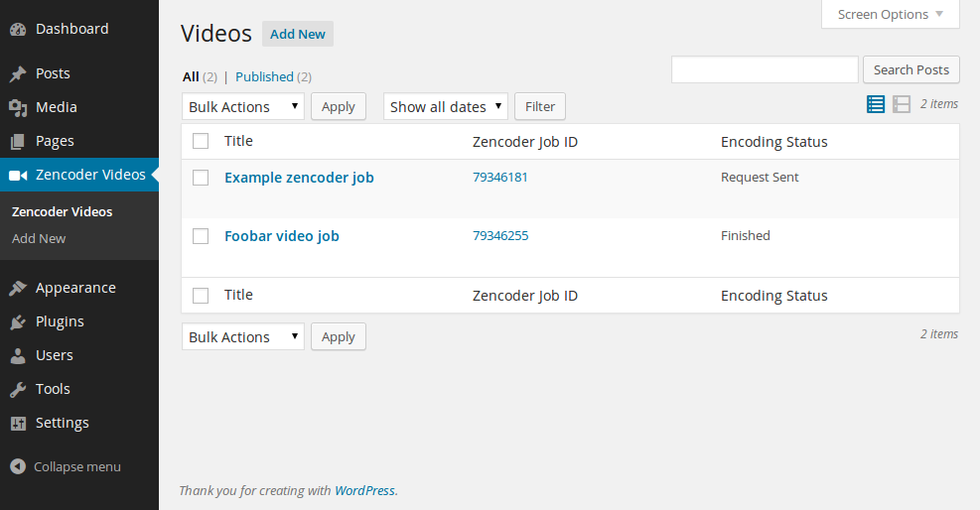The width and height of the screenshot is (980, 510).
Task: Switch to excerpt view icon
Action: (902, 104)
